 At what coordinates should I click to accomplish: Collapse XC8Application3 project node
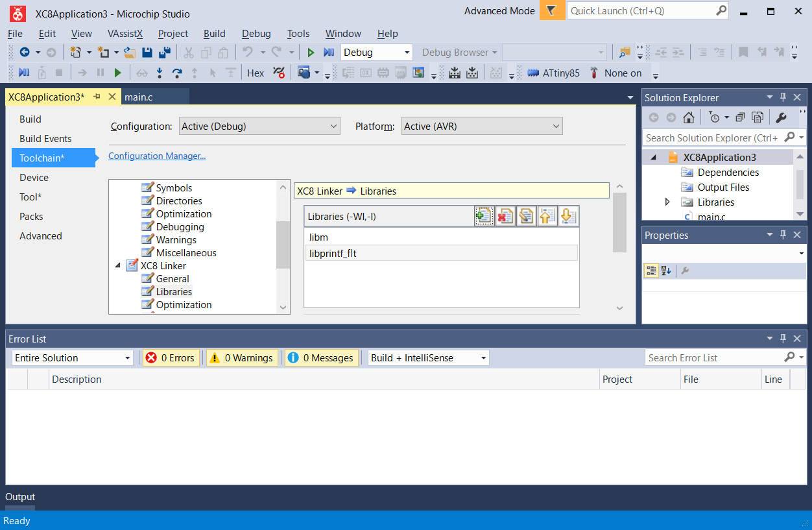coord(653,158)
